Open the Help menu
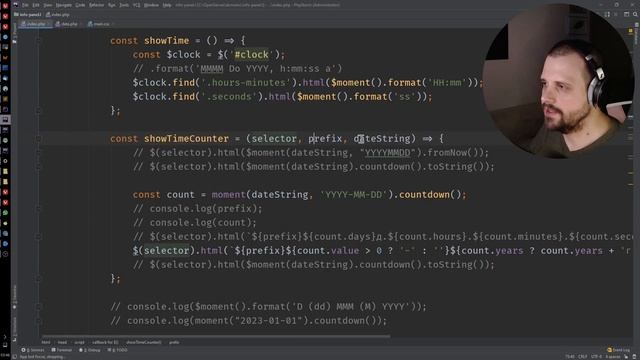The width and height of the screenshot is (640, 360). coord(167,5)
